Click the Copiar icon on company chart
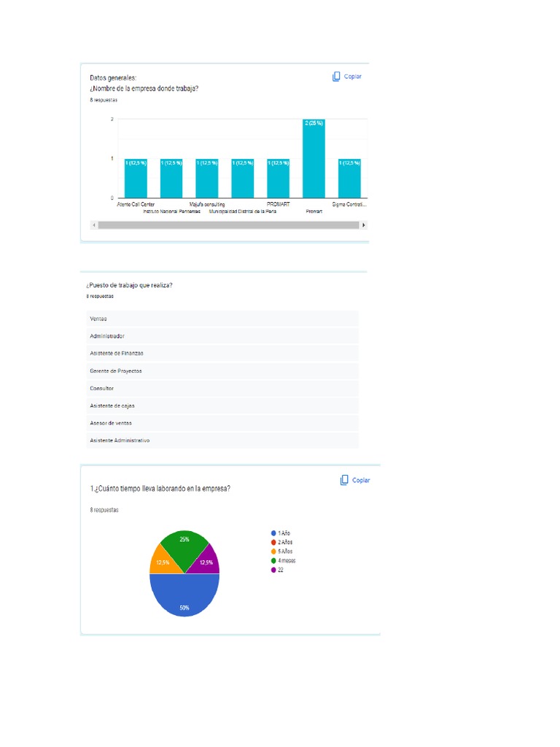560x747 pixels. click(336, 77)
